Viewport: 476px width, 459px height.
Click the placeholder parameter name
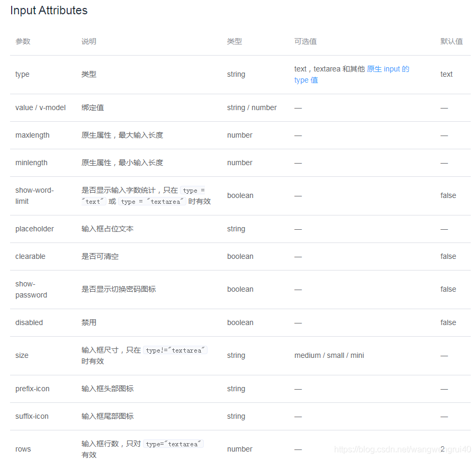click(34, 229)
